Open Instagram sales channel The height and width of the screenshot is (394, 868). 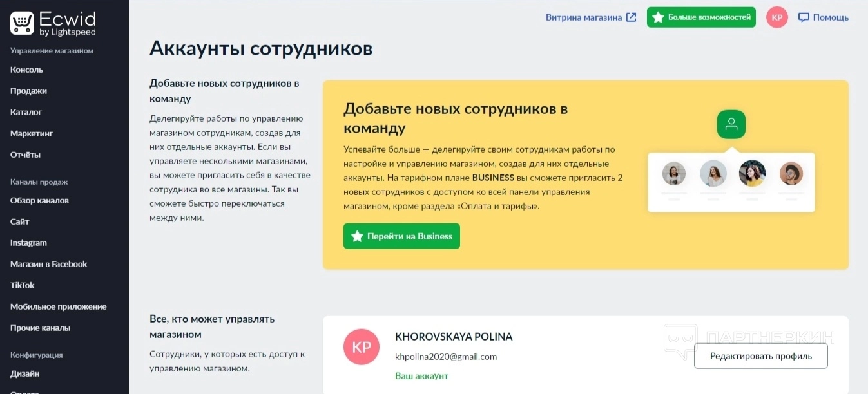(x=28, y=243)
